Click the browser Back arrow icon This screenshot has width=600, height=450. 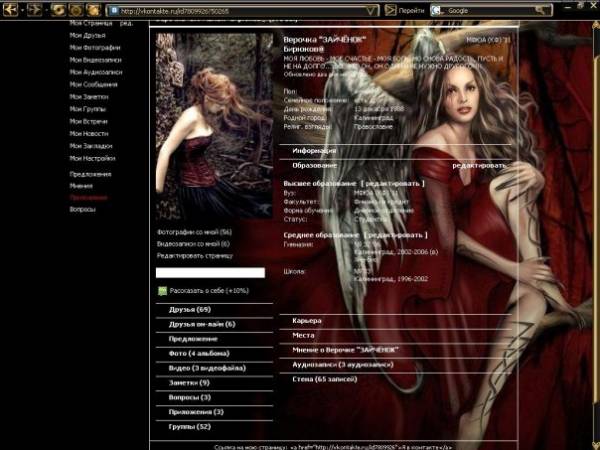click(10, 10)
